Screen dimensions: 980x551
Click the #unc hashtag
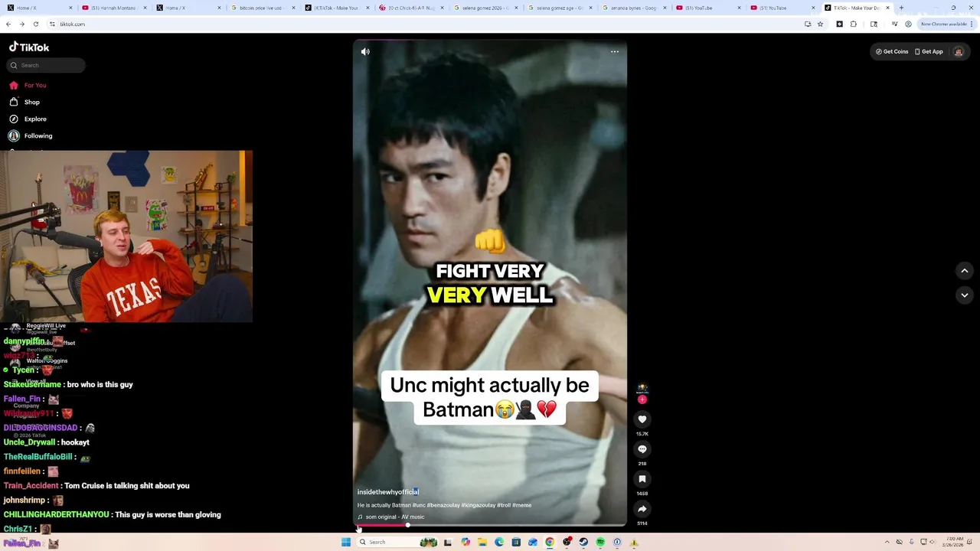point(419,505)
